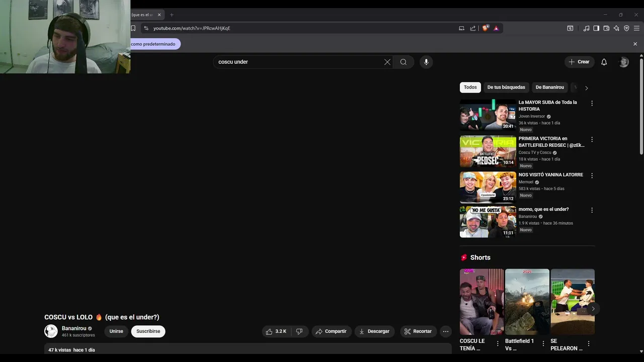The height and width of the screenshot is (362, 644).
Task: Click como predeterminado button
Action: pos(155,44)
